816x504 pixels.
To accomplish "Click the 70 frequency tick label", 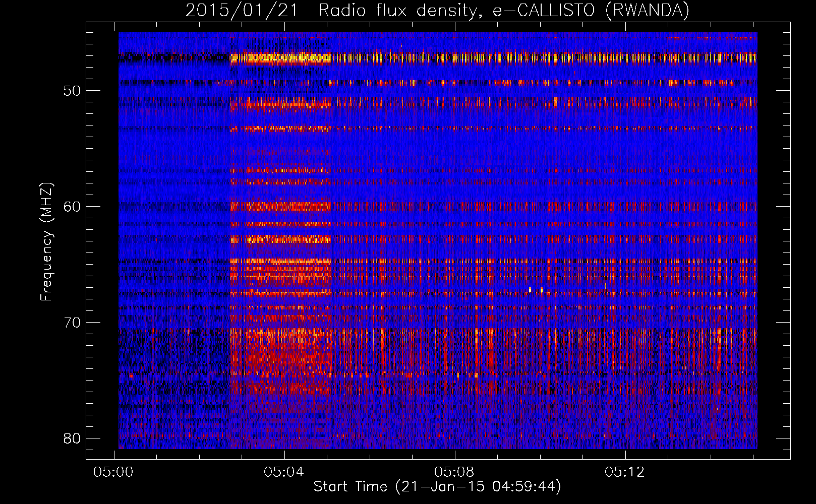I will tap(73, 323).
